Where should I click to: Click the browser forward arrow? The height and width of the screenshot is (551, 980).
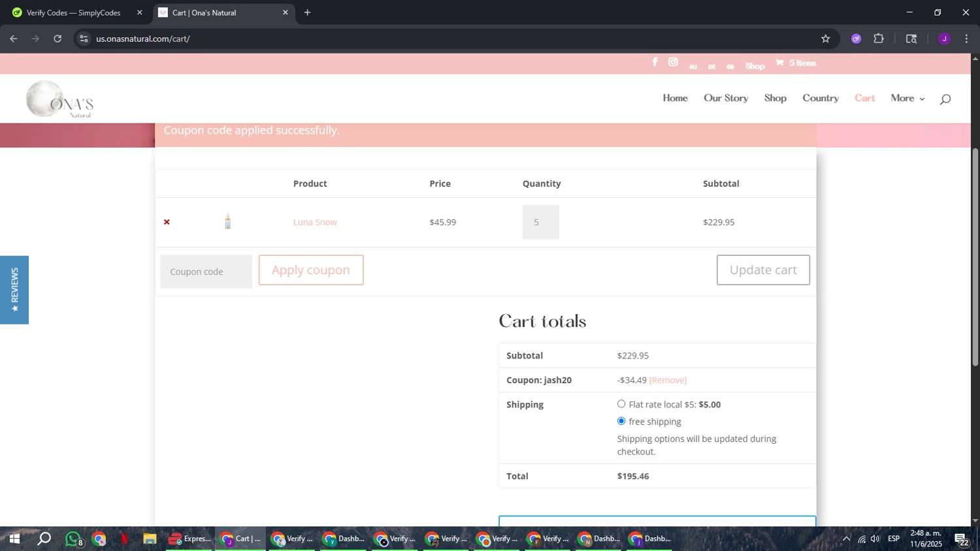click(x=35, y=39)
